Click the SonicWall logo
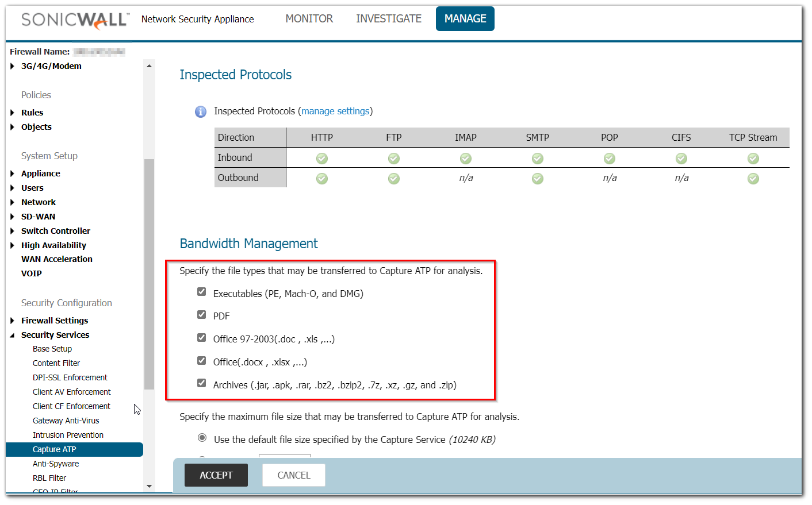The height and width of the screenshot is (505, 812). pos(75,20)
